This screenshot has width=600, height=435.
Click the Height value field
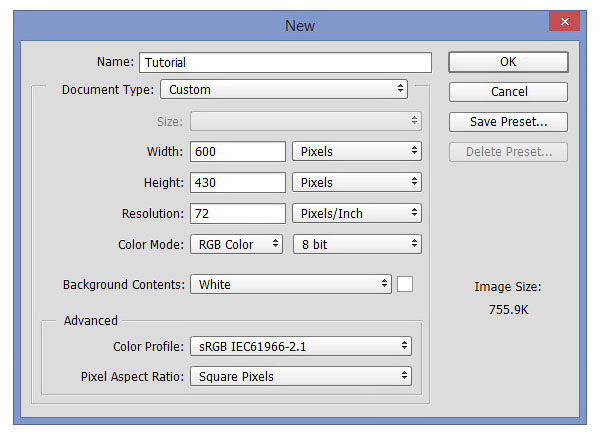coord(238,182)
